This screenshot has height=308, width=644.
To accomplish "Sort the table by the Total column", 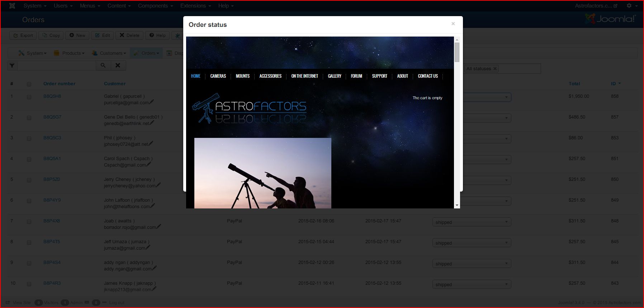I will click(x=574, y=83).
